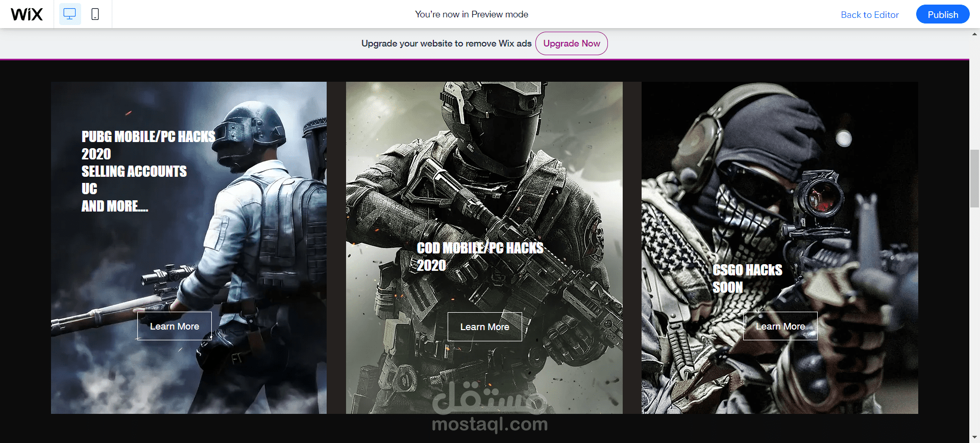Click the scrollbar down arrow
This screenshot has height=443, width=980.
click(974, 438)
